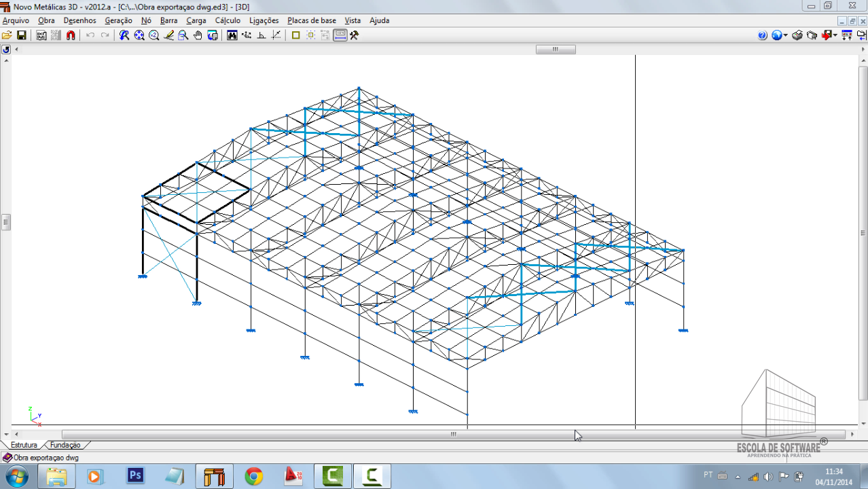Open Photoshop from the Windows taskbar

pyautogui.click(x=136, y=476)
